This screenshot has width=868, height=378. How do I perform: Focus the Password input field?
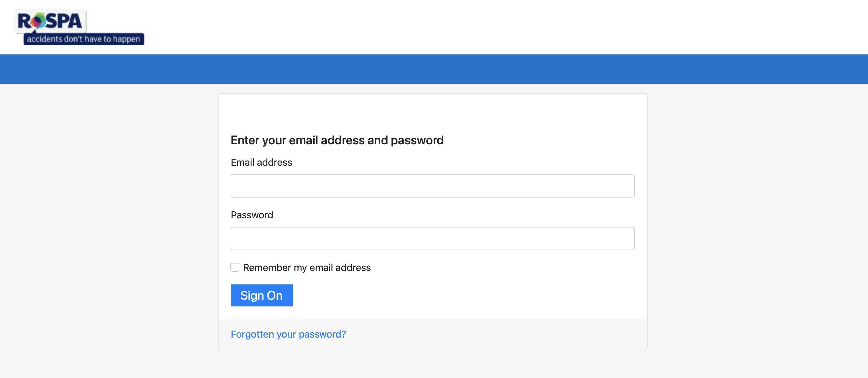(x=432, y=239)
